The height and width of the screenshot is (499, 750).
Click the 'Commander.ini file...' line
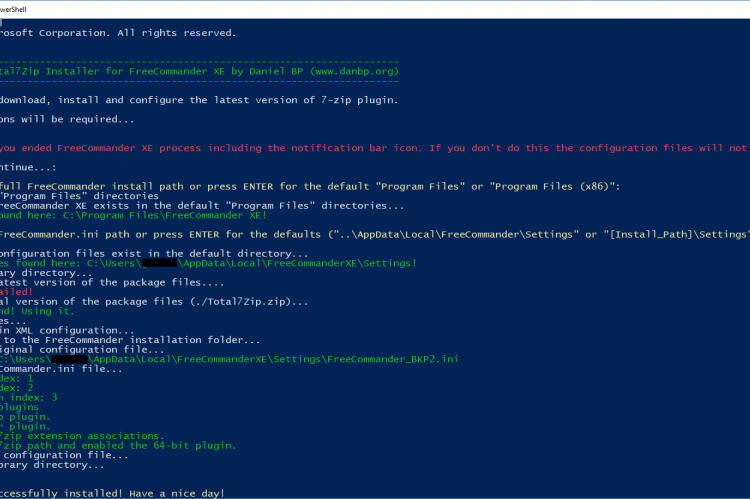[61, 368]
